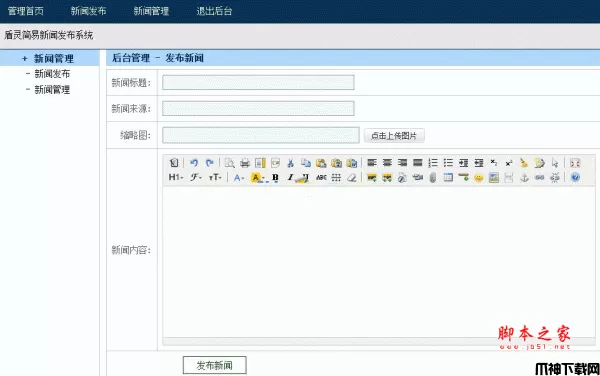This screenshot has width=600, height=376.
Task: Remove hyperlink with unlink icon
Action: click(x=555, y=177)
